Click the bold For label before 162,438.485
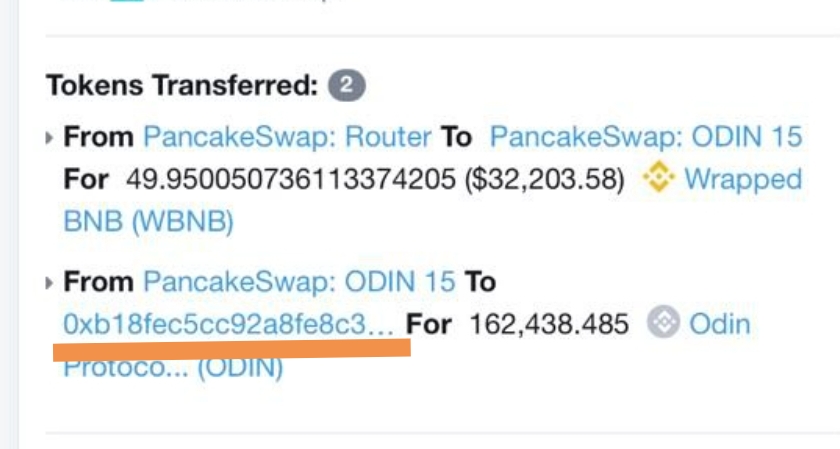Screen dimensions: 840x449 point(430,324)
